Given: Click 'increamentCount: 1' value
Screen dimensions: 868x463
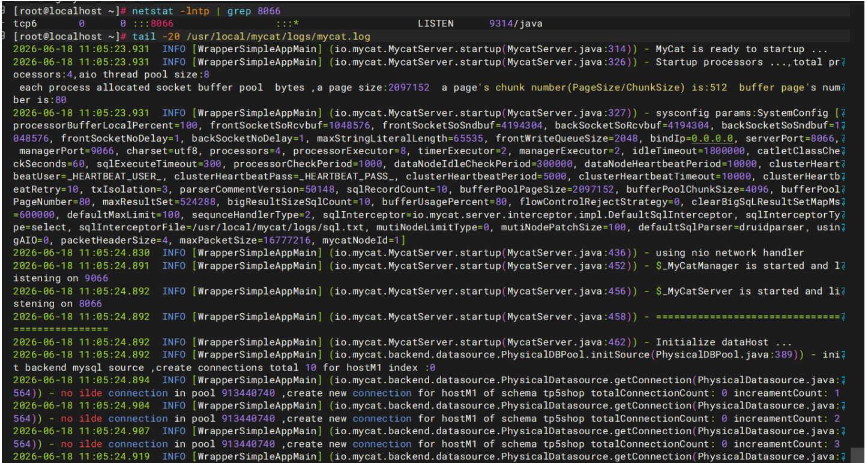Looking at the screenshot, I should [x=787, y=393].
